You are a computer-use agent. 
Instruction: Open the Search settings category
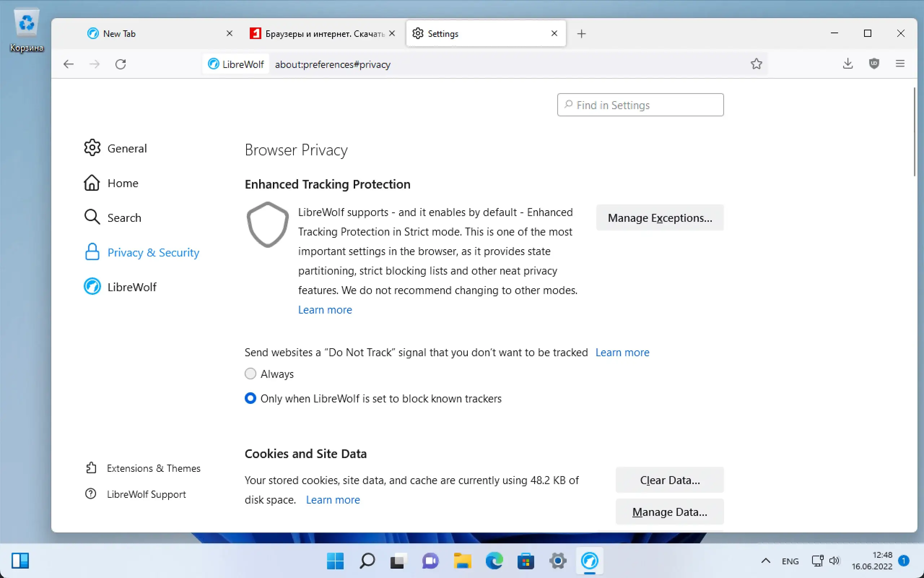point(113,218)
